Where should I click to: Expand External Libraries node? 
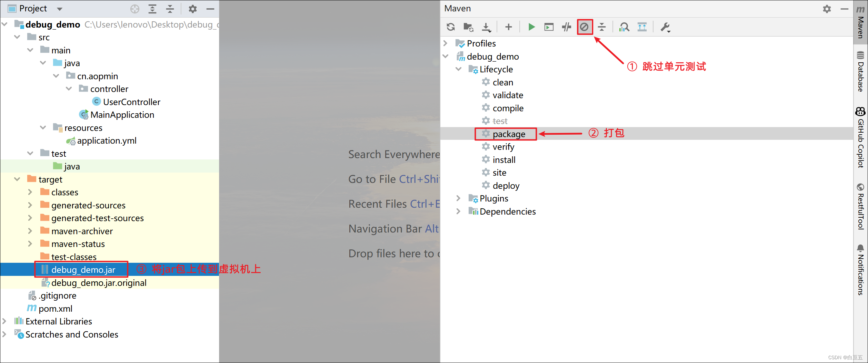coord(4,321)
